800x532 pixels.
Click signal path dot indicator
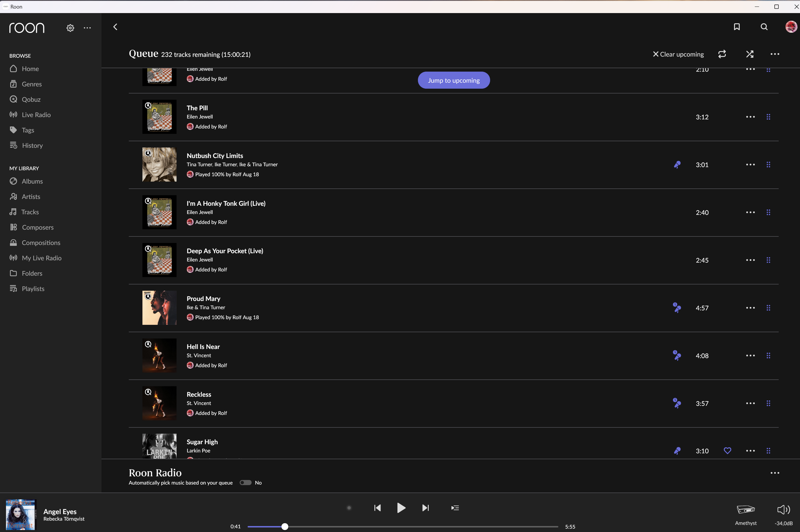(349, 508)
